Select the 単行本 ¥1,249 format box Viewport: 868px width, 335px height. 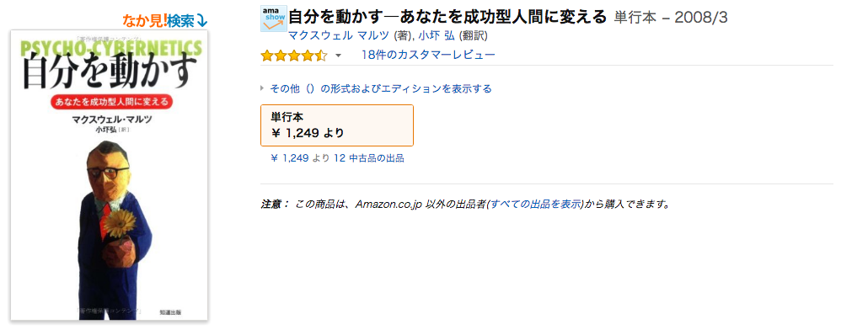pos(336,125)
